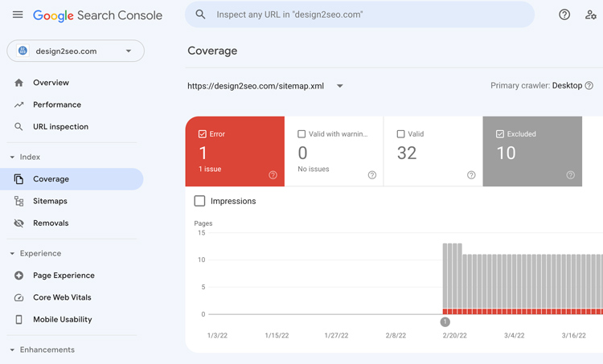
Task: Click the 'Primary crawler: Desktop' text
Action: (x=536, y=85)
